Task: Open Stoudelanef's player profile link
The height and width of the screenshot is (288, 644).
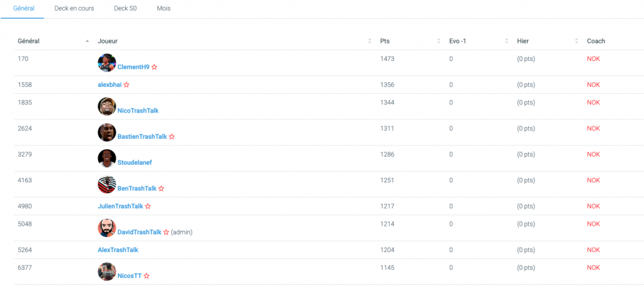Action: tap(135, 162)
